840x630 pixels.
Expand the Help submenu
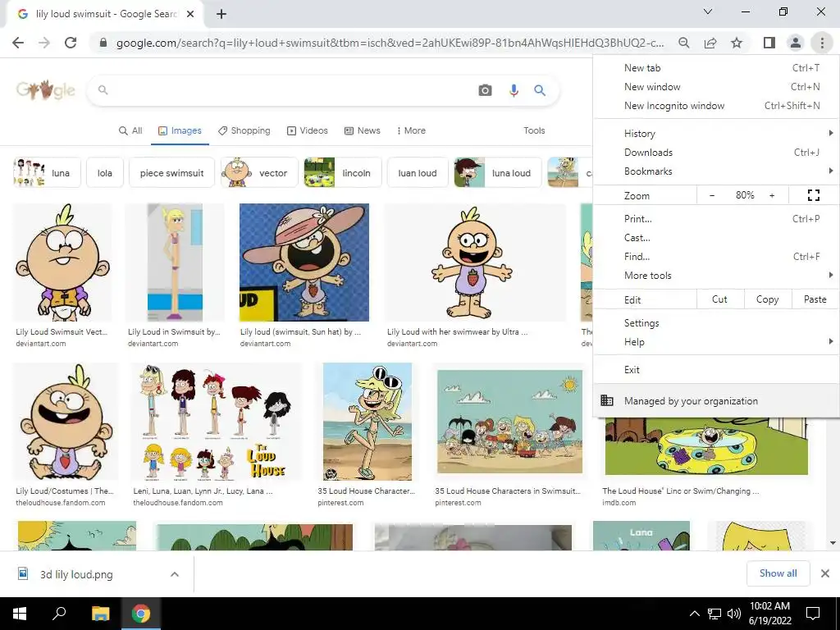tap(716, 342)
